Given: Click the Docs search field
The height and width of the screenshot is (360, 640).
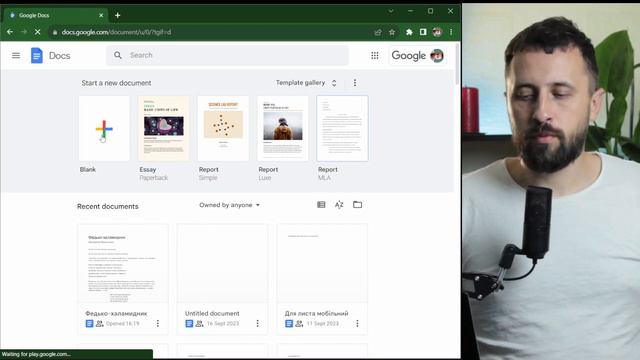Looking at the screenshot, I should point(227,55).
